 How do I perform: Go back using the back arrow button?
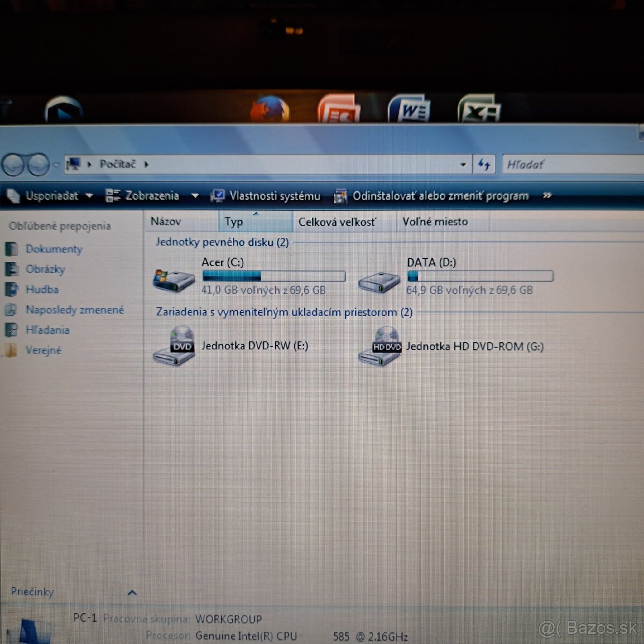pos(13,165)
